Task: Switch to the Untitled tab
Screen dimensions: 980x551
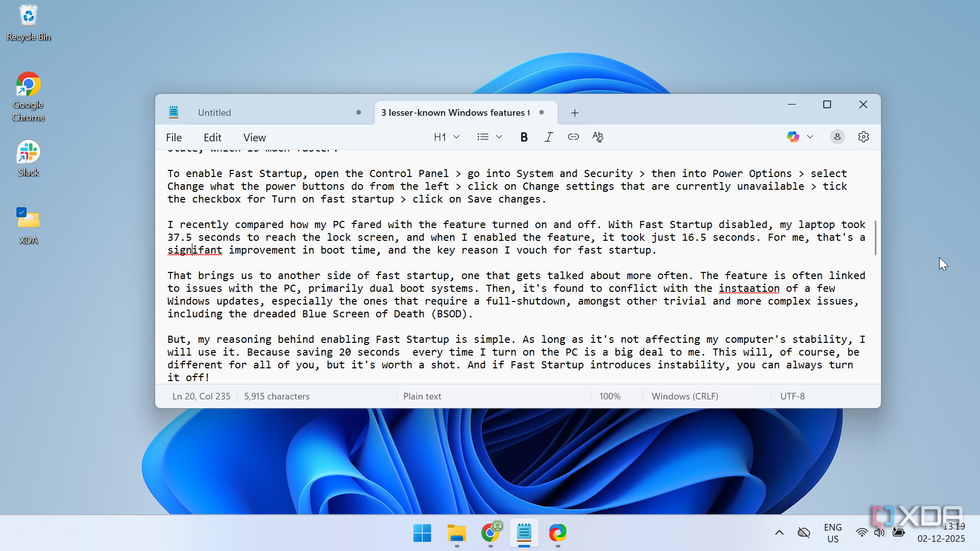Action: click(x=214, y=113)
